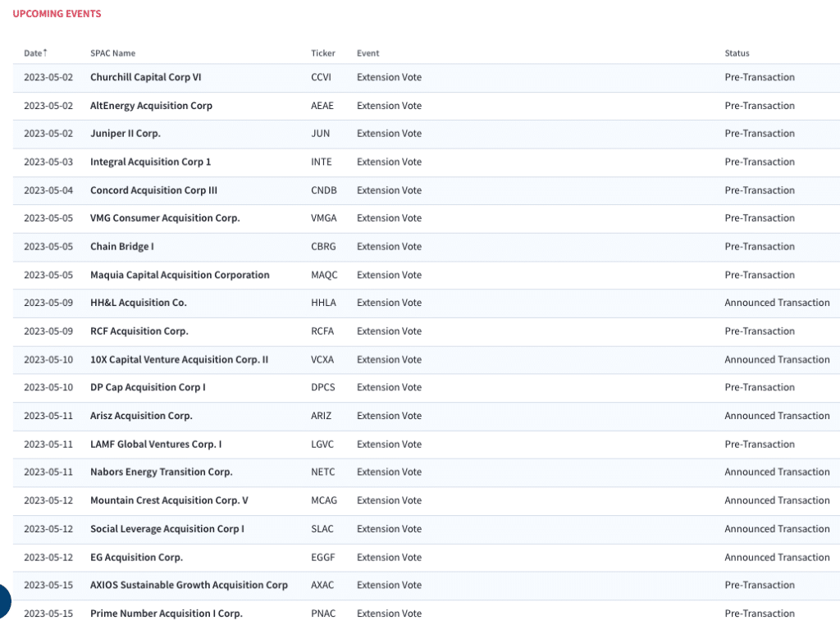The height and width of the screenshot is (625, 840).
Task: Click the VMGA ticker
Action: [324, 218]
